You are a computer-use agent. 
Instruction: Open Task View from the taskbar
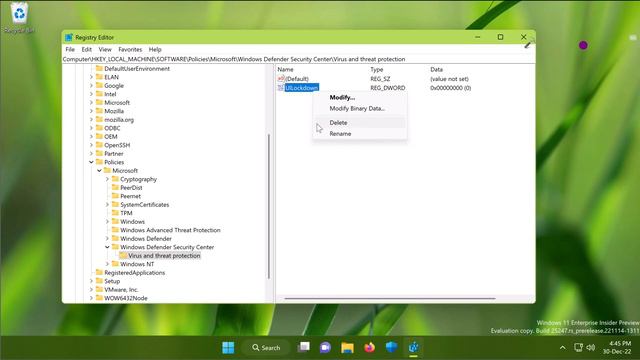pyautogui.click(x=304, y=347)
